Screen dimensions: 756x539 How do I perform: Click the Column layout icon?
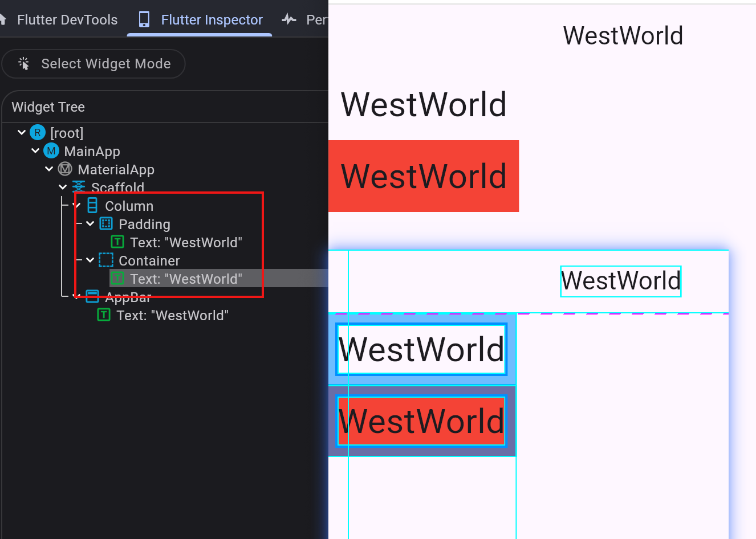pos(92,206)
